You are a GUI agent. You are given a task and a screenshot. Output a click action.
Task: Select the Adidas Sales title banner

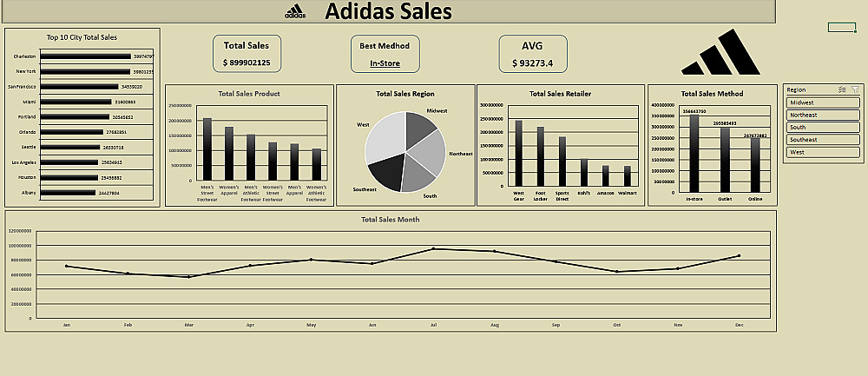click(x=388, y=11)
